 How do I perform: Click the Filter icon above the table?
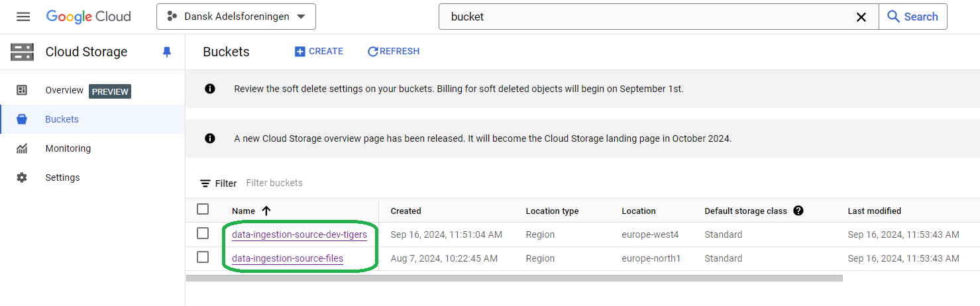(x=205, y=183)
